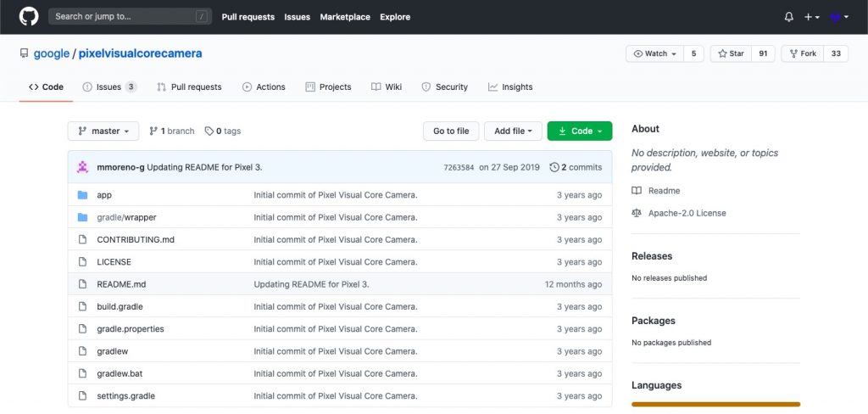Viewport: 868px width, 414px height.
Task: Open the 1 branch link
Action: [x=171, y=131]
